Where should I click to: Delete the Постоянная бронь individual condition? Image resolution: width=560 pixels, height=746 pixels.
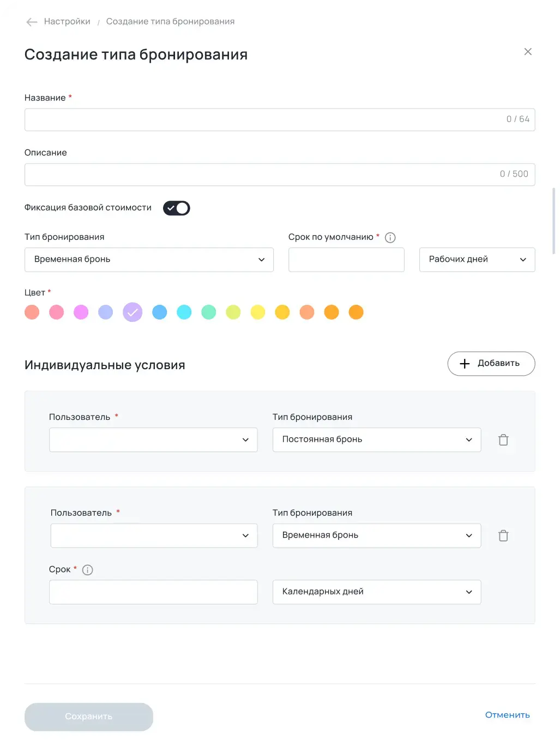pyautogui.click(x=503, y=440)
